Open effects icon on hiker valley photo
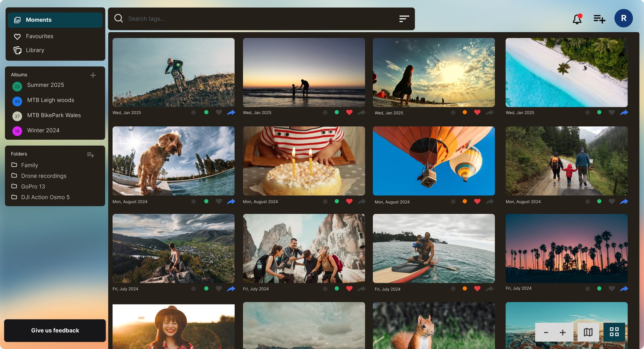This screenshot has height=349, width=644. click(x=194, y=289)
